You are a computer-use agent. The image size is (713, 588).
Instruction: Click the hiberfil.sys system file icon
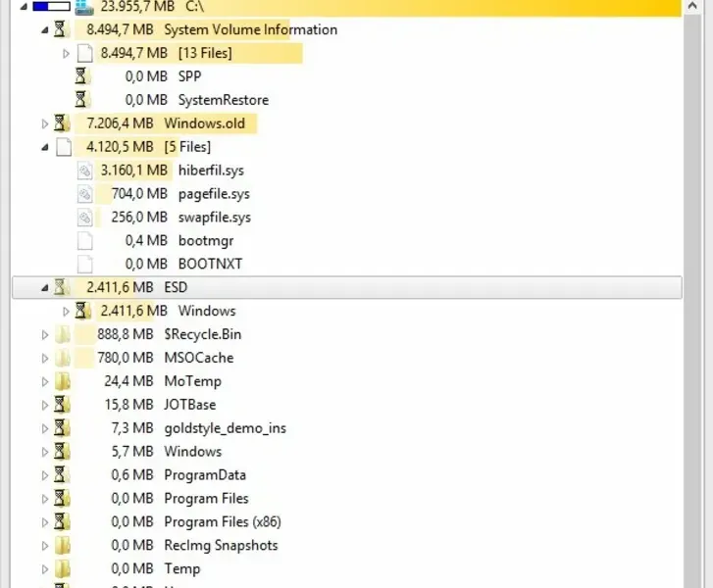pyautogui.click(x=85, y=171)
